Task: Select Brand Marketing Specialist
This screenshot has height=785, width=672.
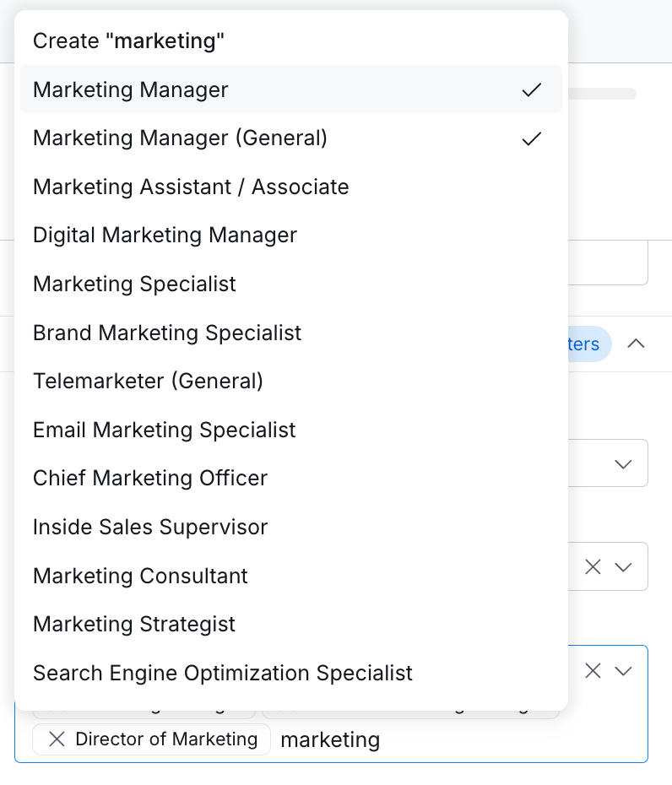Action: pos(167,333)
